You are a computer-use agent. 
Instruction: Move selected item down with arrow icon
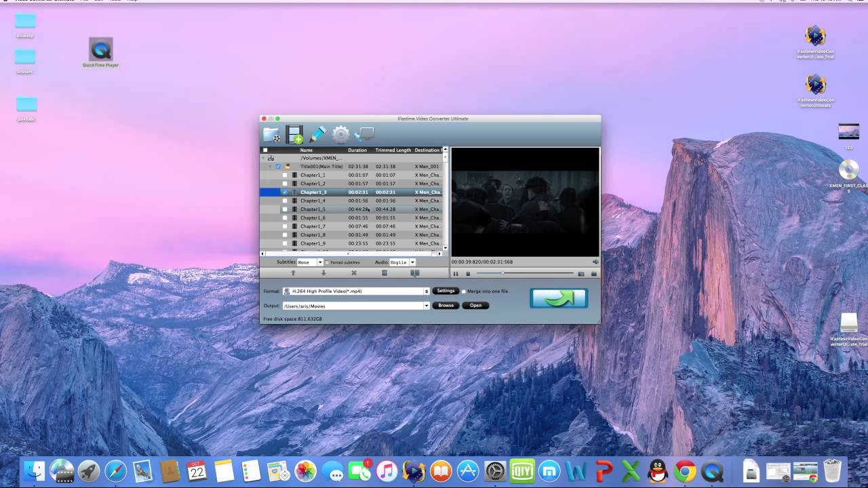(x=323, y=273)
